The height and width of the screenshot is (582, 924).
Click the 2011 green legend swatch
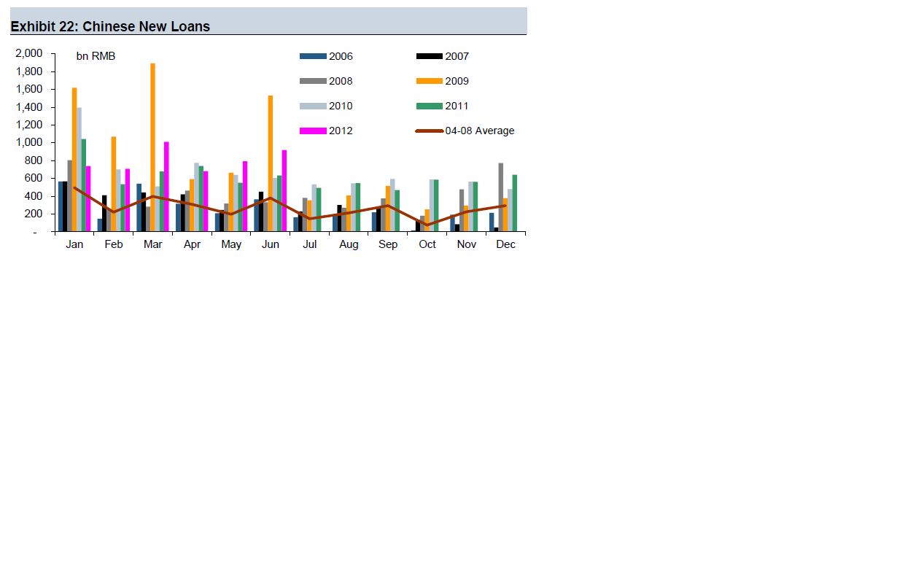pos(429,106)
